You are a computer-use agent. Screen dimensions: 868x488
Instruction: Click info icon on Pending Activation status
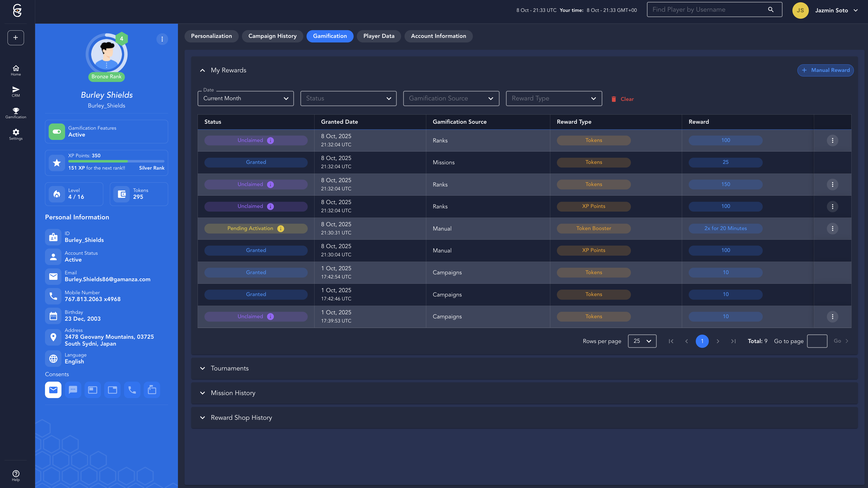[x=281, y=229]
